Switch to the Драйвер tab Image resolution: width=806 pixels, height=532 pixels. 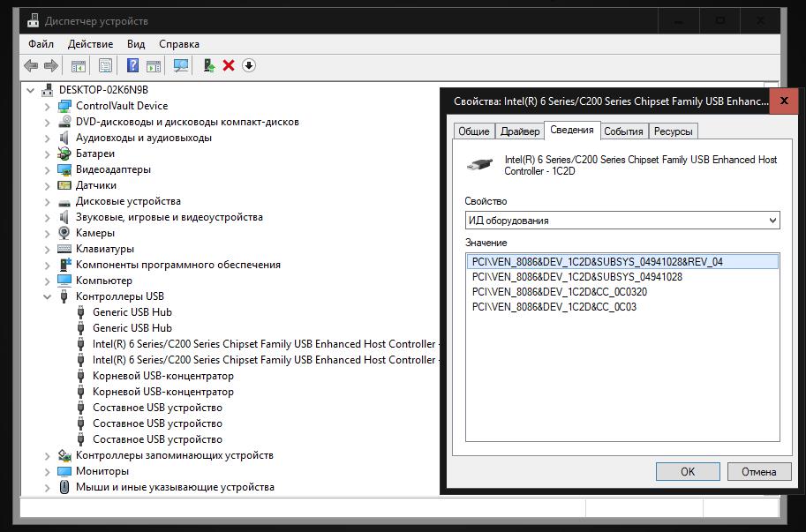tap(520, 131)
